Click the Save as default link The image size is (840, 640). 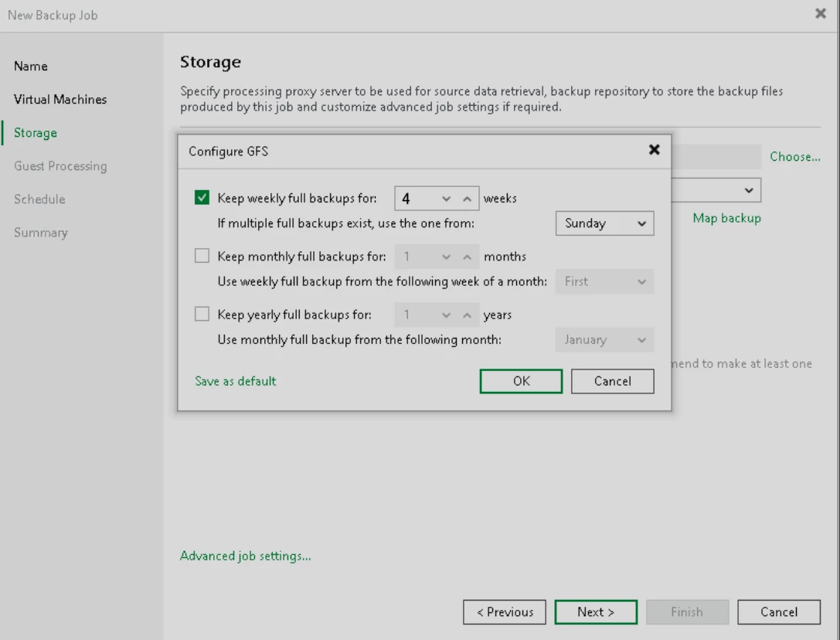tap(235, 381)
